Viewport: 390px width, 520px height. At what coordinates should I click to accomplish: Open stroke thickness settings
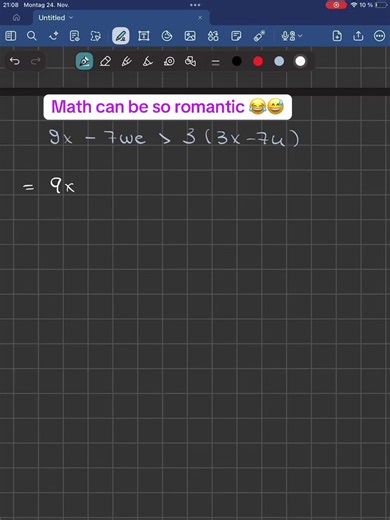[216, 62]
